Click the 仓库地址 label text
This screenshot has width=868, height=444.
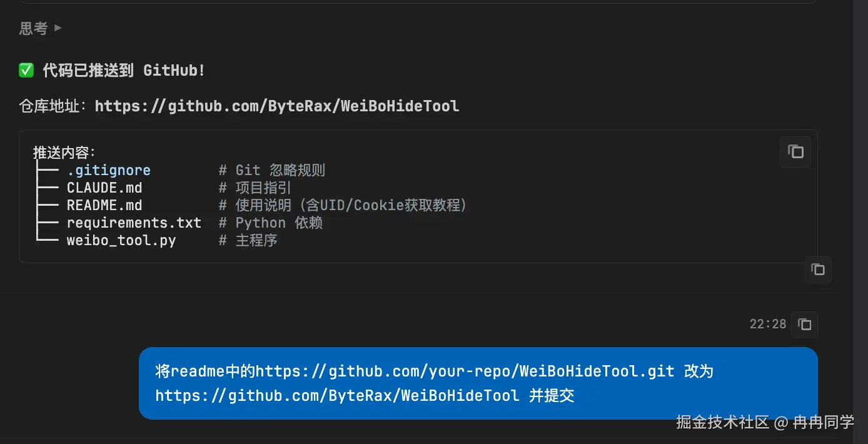[53, 106]
